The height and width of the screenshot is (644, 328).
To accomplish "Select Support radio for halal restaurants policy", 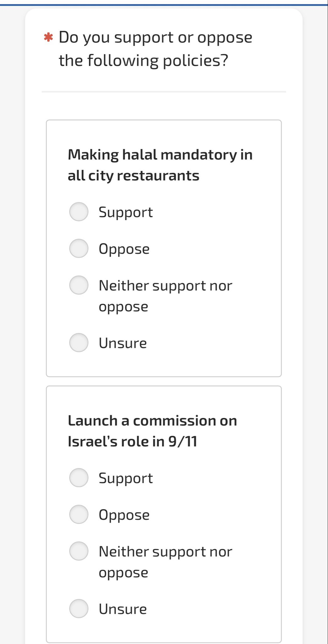I will pos(79,212).
